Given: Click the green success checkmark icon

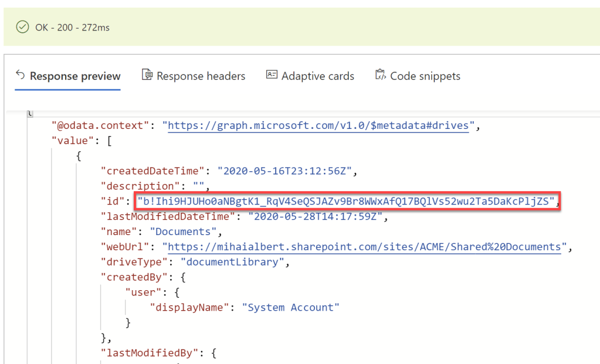Looking at the screenshot, I should [22, 28].
